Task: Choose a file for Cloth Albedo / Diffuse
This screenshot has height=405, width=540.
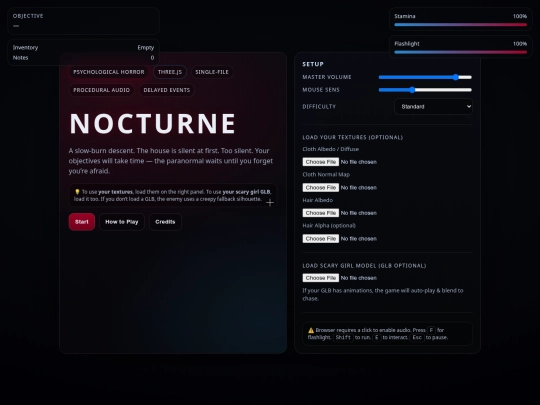Action: 321,162
